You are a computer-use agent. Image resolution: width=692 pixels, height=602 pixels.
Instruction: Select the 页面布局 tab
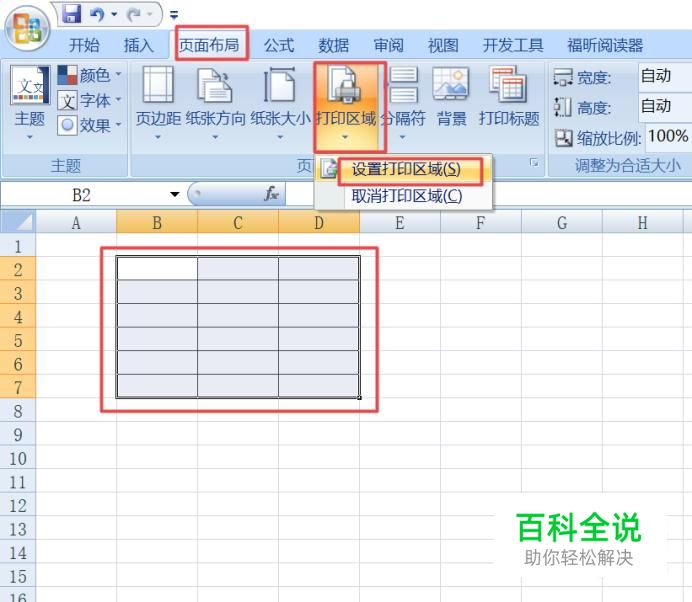tap(209, 45)
